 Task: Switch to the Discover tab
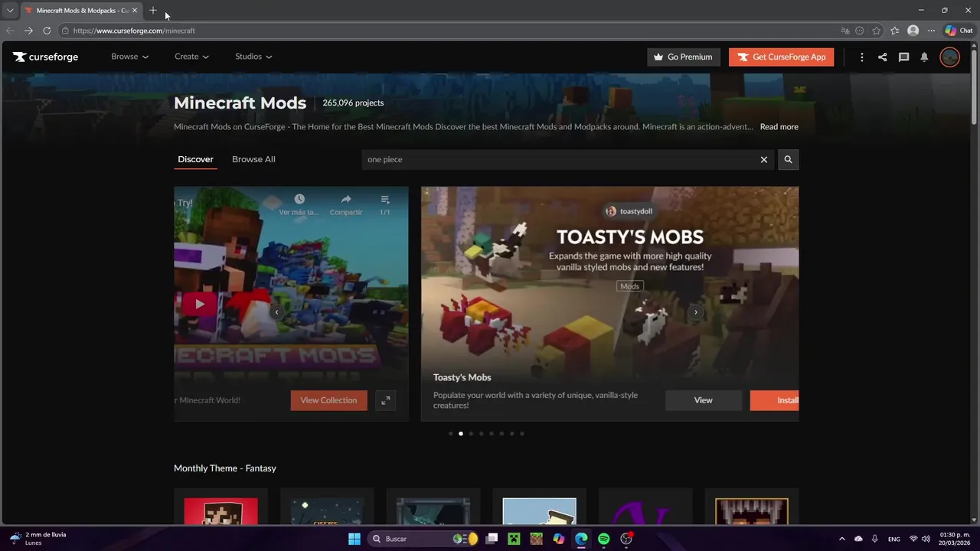coord(195,159)
